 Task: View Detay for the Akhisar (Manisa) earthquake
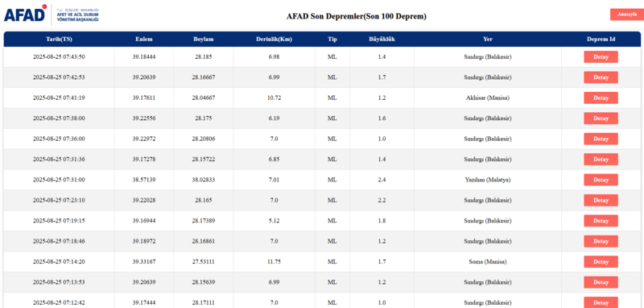click(601, 98)
